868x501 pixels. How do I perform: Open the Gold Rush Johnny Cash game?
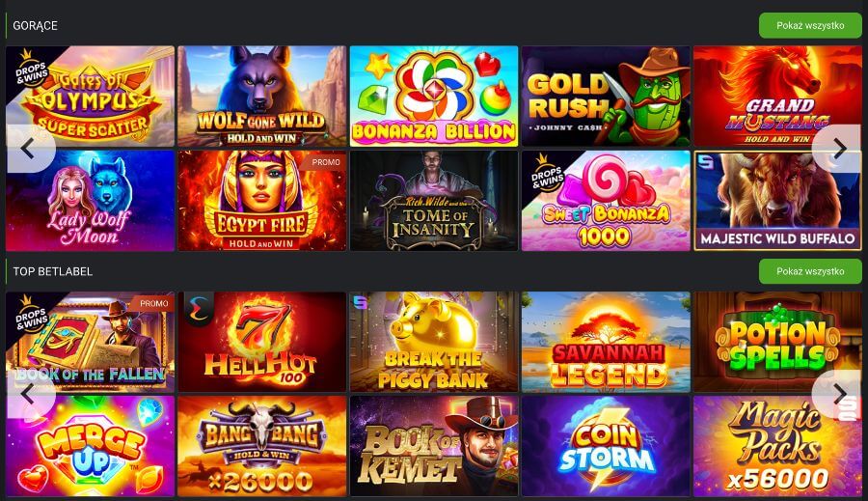tap(606, 97)
